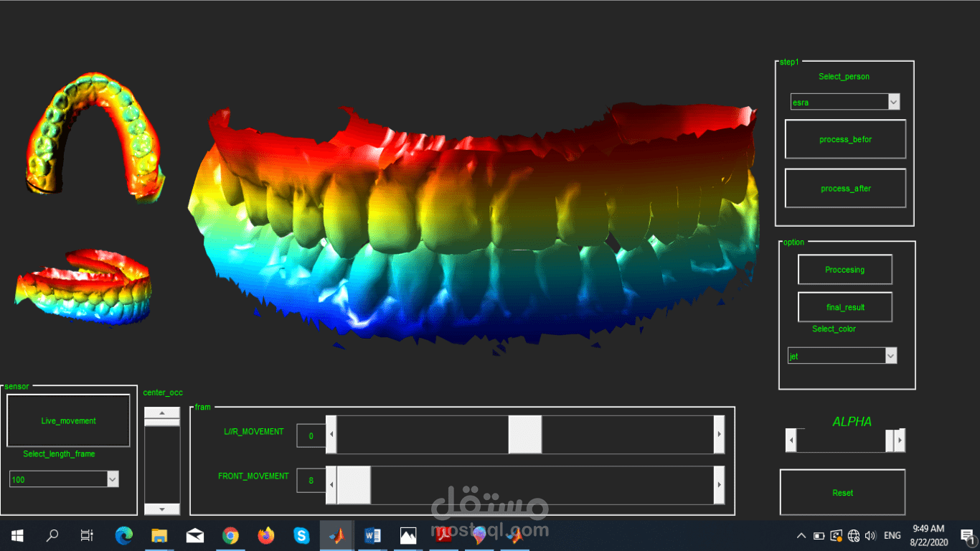980x551 pixels.
Task: Click ALPHA slider left arrow
Action: click(x=791, y=441)
